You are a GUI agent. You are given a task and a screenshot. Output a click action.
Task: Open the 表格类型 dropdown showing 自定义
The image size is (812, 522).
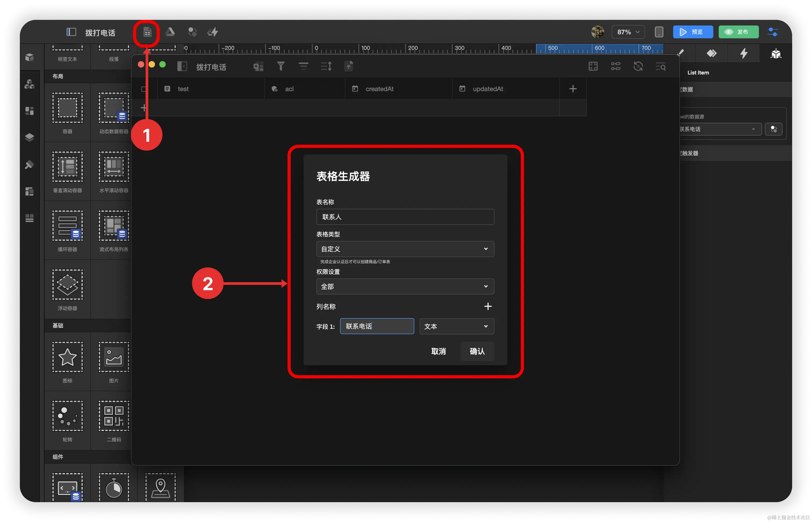click(405, 249)
